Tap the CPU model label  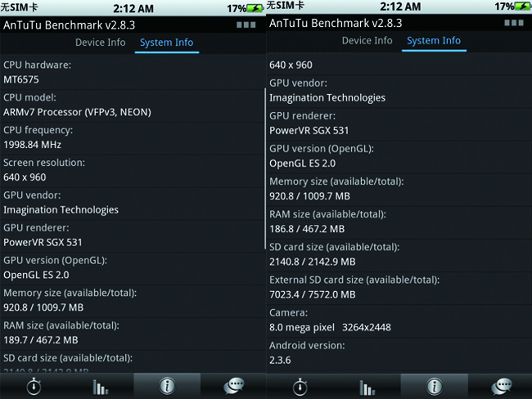[29, 97]
